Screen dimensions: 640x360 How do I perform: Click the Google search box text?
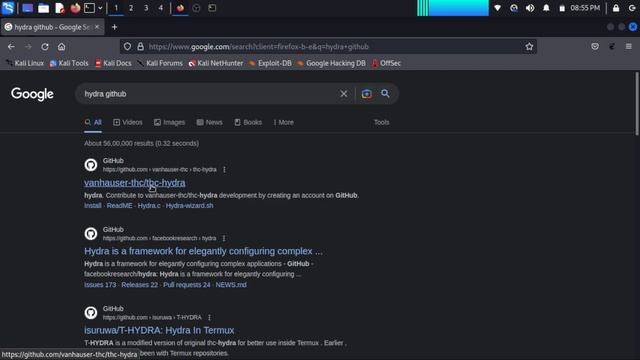[x=105, y=94]
